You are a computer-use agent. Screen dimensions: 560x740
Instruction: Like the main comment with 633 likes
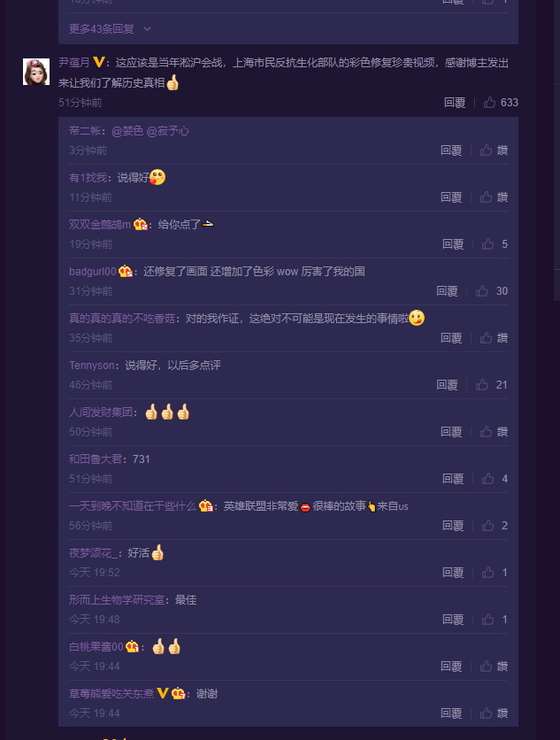pos(489,103)
